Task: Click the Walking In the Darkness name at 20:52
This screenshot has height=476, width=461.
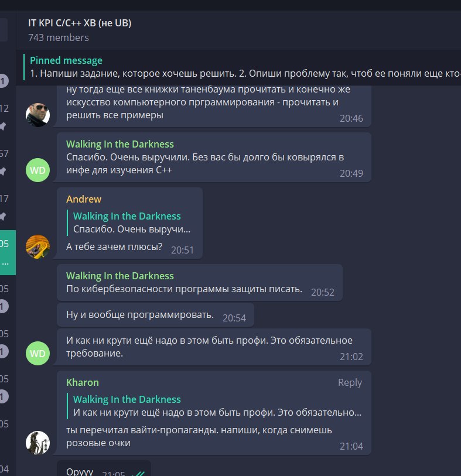Action: click(120, 276)
